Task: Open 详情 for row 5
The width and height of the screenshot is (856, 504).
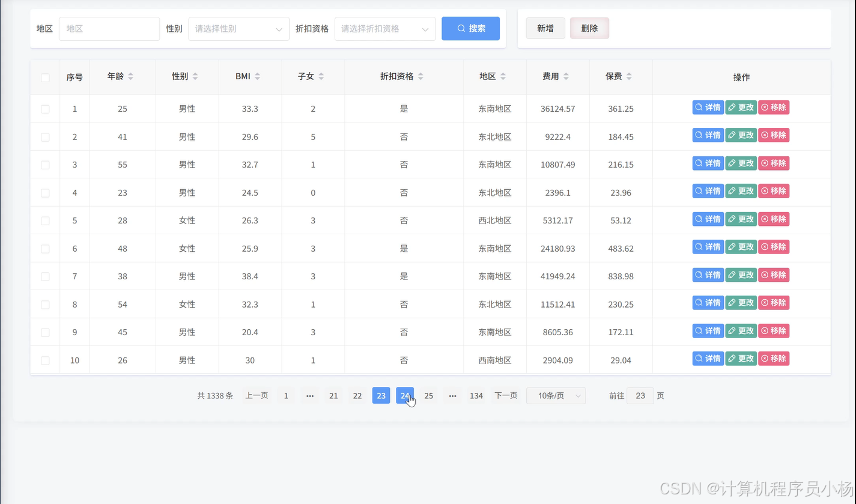Action: point(708,219)
